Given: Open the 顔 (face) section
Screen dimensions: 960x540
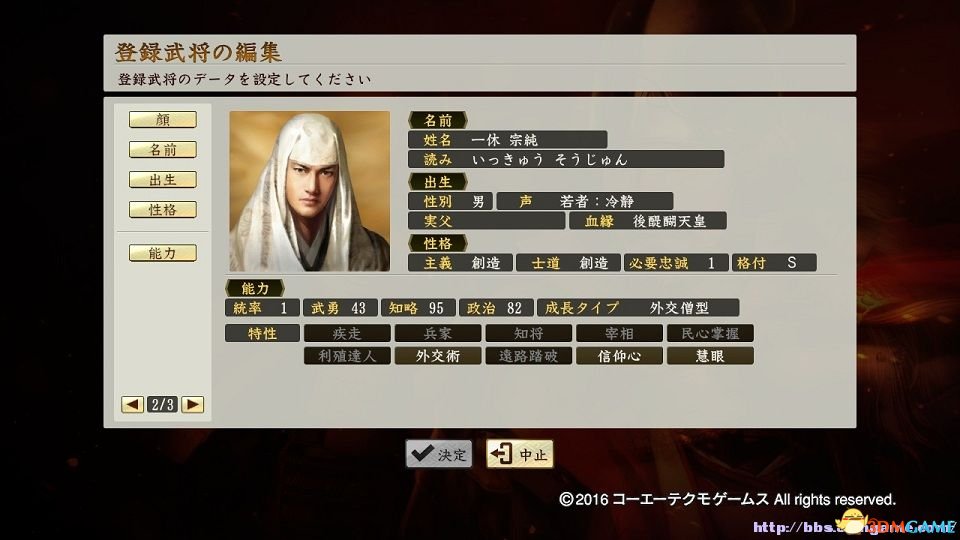Looking at the screenshot, I should [163, 119].
